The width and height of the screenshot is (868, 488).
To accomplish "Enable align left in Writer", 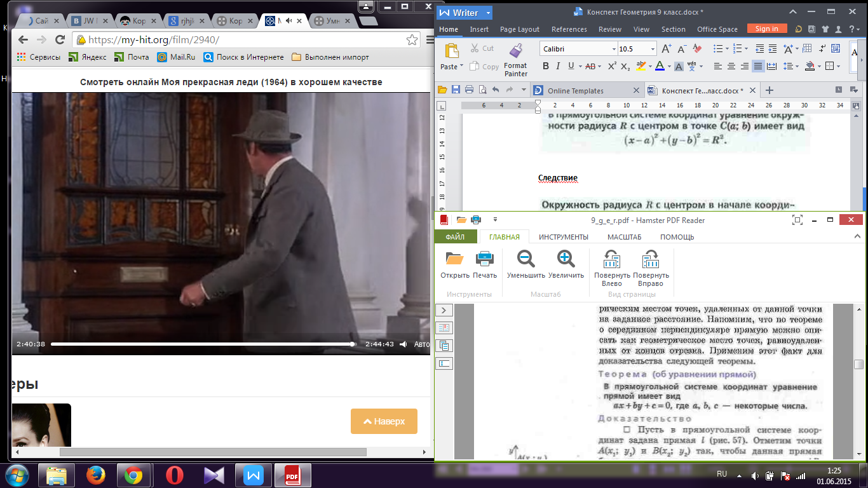I will tap(717, 66).
